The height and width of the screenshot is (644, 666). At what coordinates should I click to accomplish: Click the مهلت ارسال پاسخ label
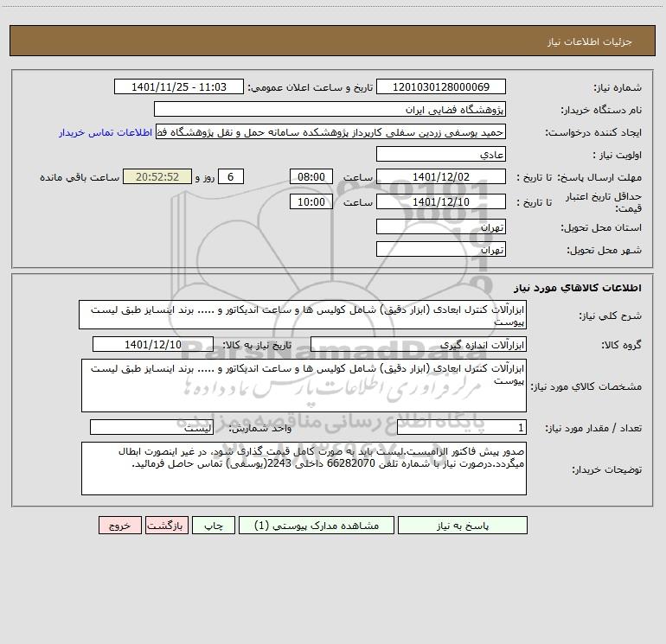coord(599,177)
